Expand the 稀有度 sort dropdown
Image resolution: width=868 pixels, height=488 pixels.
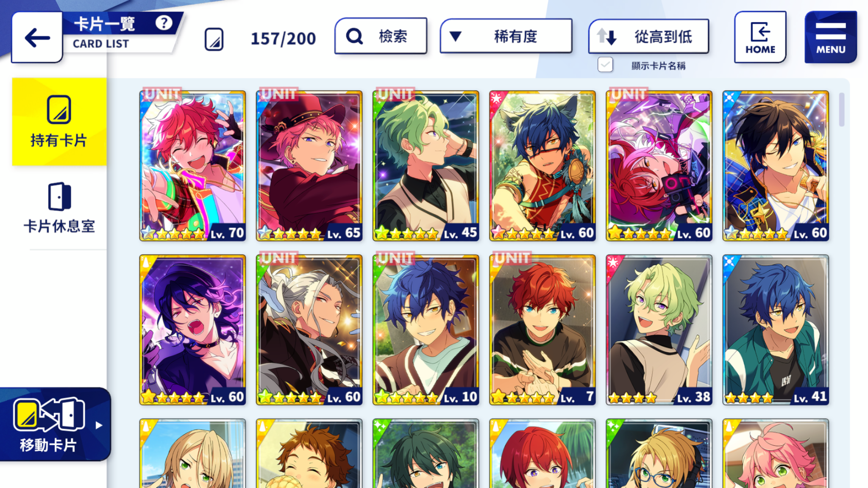pos(506,36)
